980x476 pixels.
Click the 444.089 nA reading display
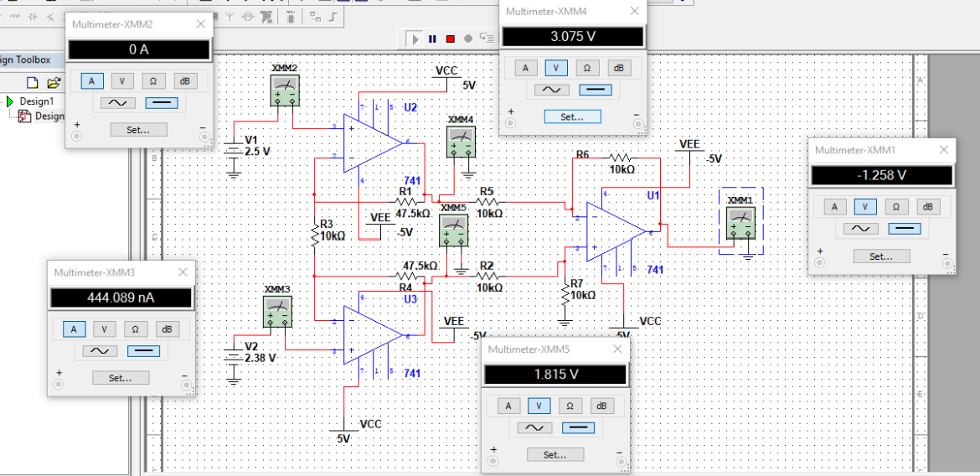tap(121, 297)
